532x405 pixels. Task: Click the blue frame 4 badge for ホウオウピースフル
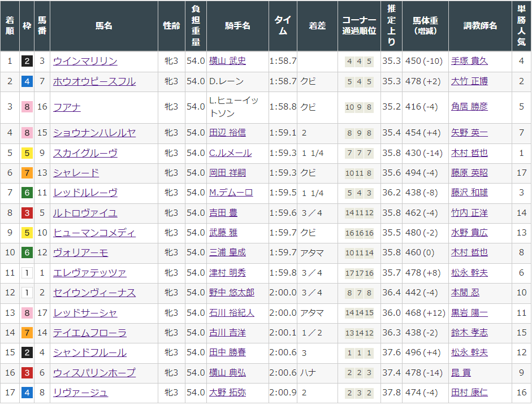pos(27,81)
